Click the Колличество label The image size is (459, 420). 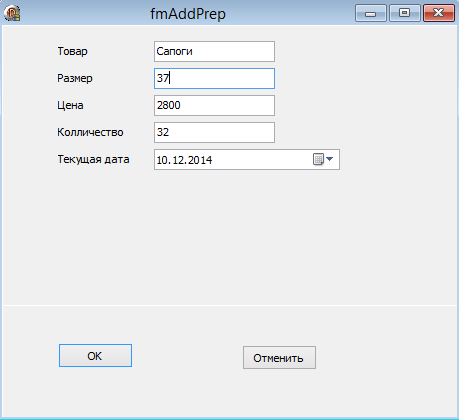point(90,132)
